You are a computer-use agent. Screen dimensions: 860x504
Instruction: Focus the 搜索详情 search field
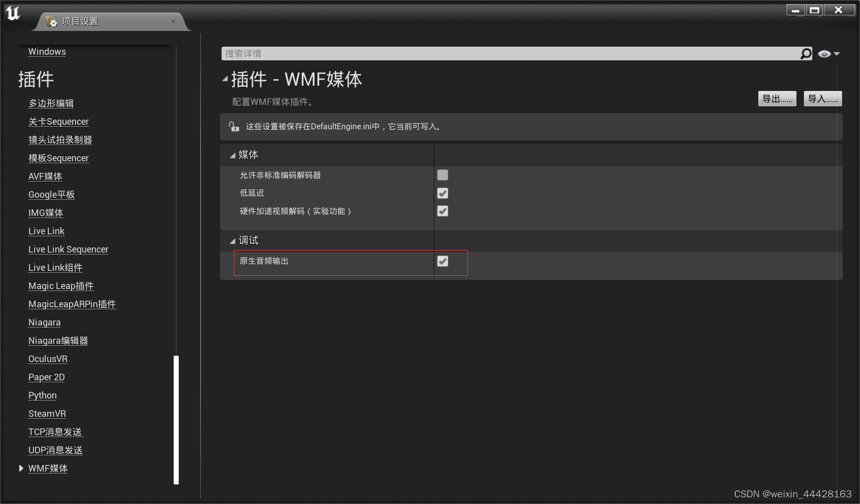[x=510, y=54]
